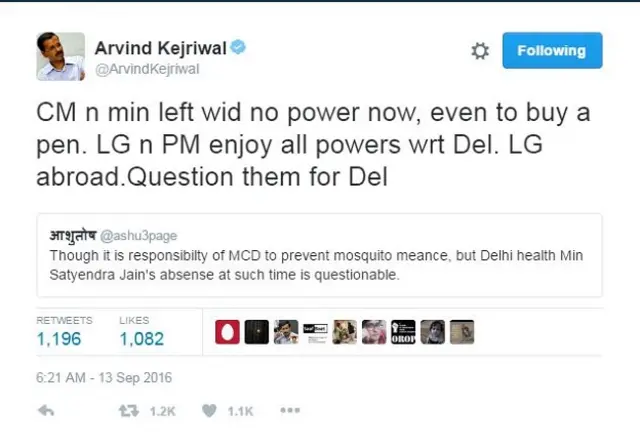Open the quoted @ashu3page tweet
640x448 pixels.
(x=319, y=255)
